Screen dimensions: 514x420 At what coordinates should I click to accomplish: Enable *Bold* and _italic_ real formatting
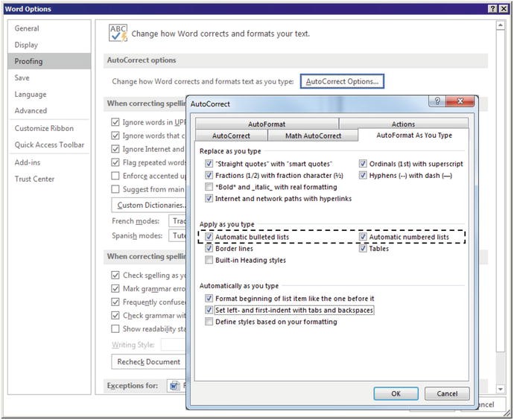209,187
